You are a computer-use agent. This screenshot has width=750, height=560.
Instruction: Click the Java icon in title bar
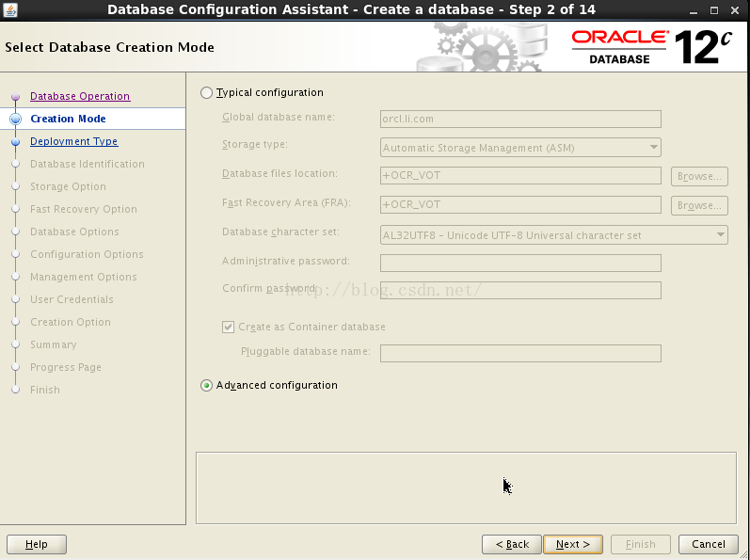11,9
